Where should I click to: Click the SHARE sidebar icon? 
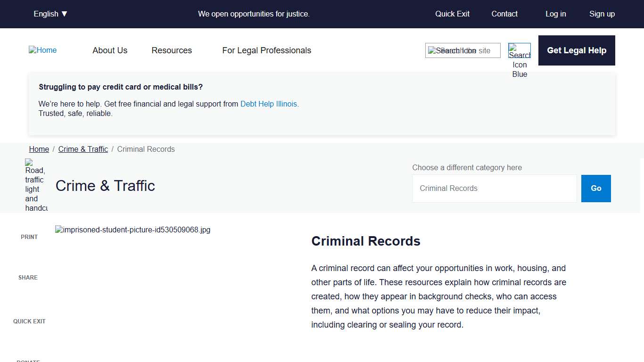(x=28, y=277)
